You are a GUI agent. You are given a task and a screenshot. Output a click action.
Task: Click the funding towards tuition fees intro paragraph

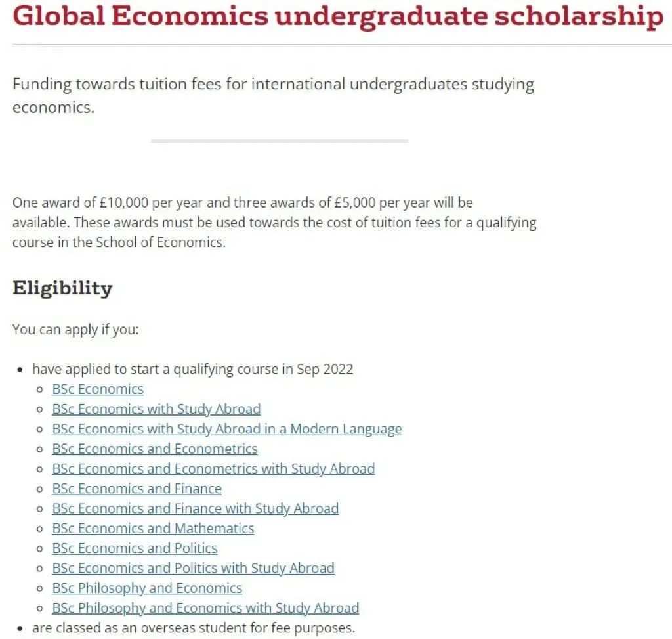tap(273, 96)
